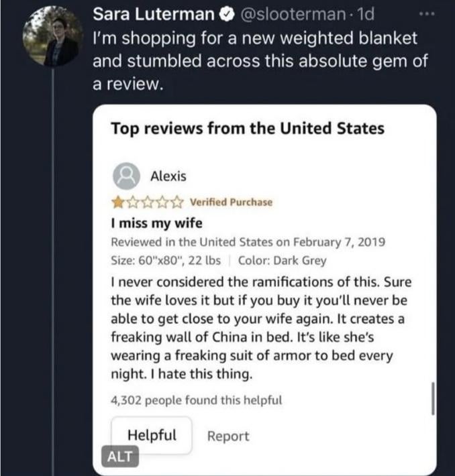Click the filled first star of the rating
The width and height of the screenshot is (455, 476).
[117, 202]
